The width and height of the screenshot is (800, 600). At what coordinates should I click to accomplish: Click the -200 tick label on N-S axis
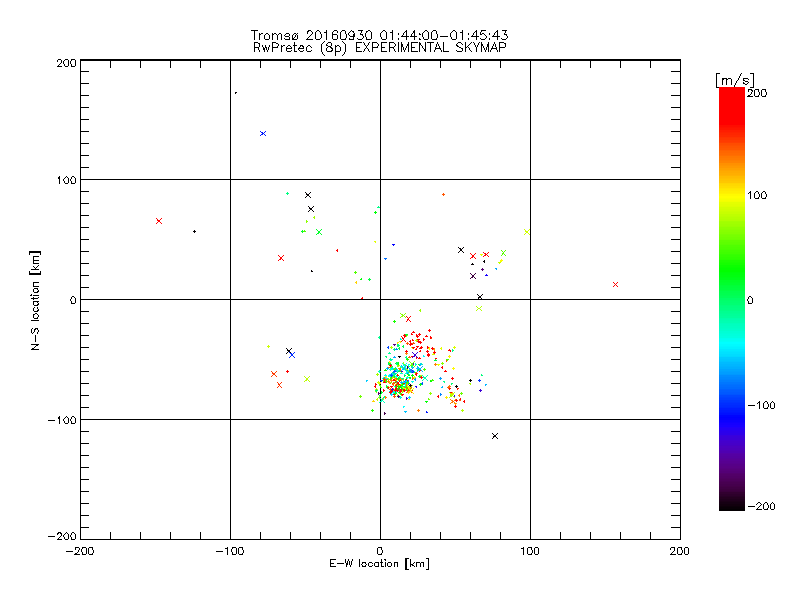(62, 536)
